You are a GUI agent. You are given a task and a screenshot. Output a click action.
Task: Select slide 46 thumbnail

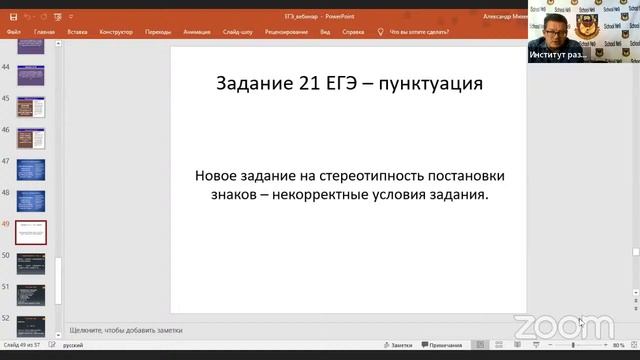(31, 138)
